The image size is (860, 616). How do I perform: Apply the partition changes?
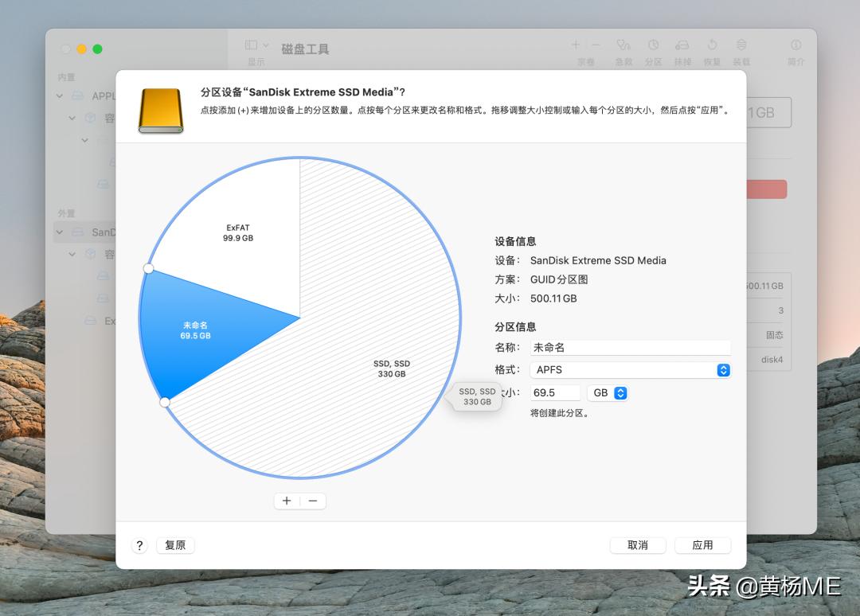point(703,545)
